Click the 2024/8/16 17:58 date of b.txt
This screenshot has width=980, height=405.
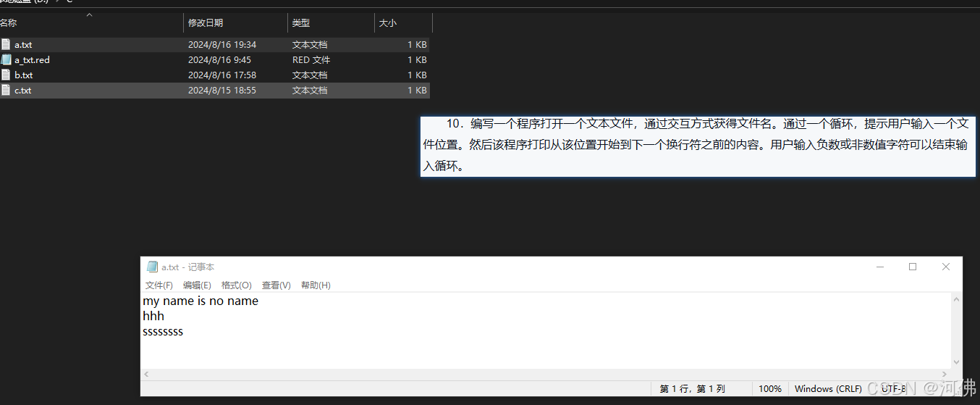222,75
